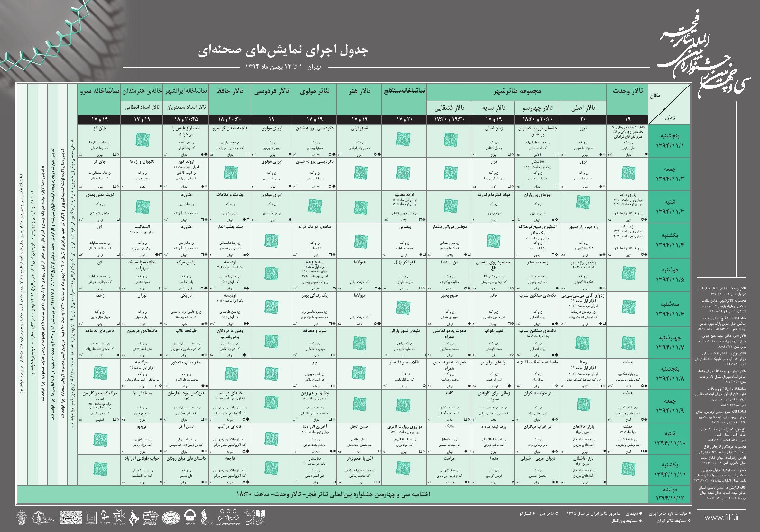Click legend entry تئاتر ملل
This screenshot has height=532, width=760.
tap(549, 513)
